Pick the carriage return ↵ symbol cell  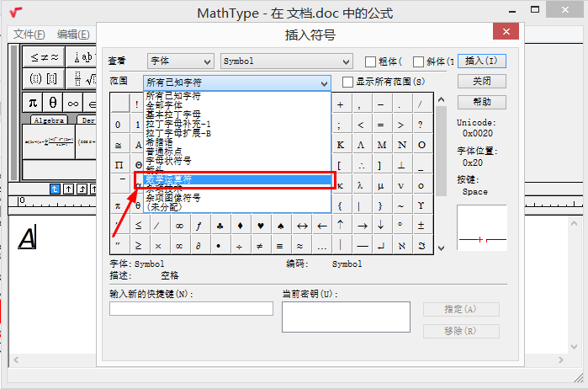[381, 246]
